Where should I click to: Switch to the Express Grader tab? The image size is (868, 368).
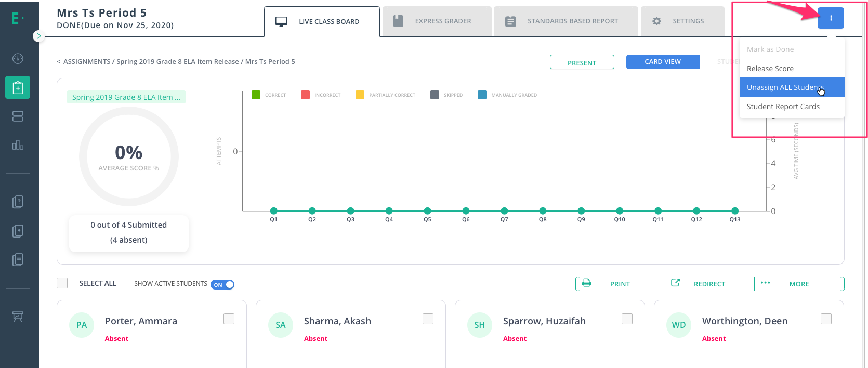437,21
